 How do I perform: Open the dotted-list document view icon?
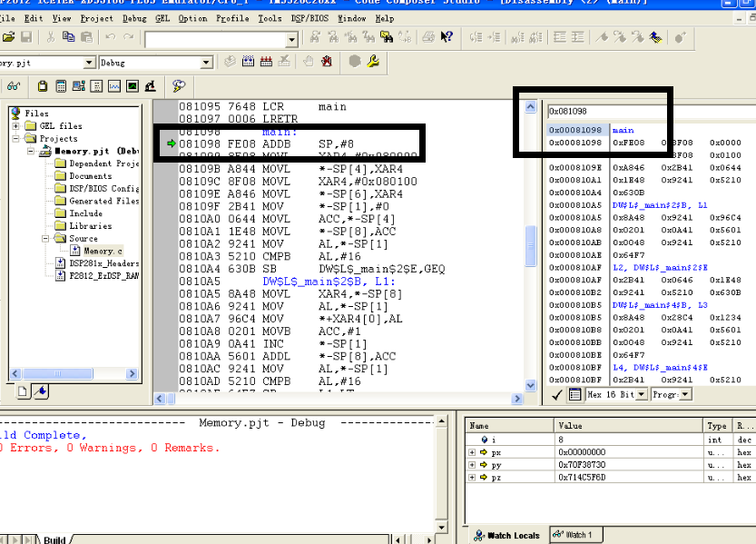point(96,86)
